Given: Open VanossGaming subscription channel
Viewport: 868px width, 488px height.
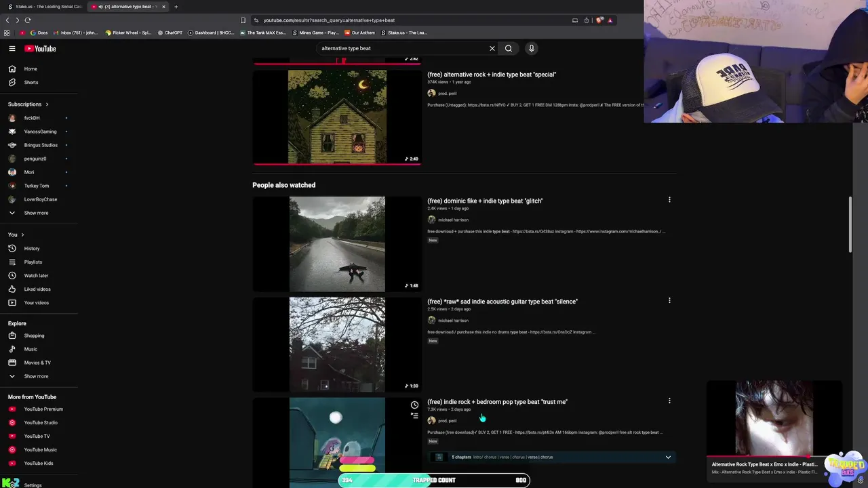Looking at the screenshot, I should point(39,131).
